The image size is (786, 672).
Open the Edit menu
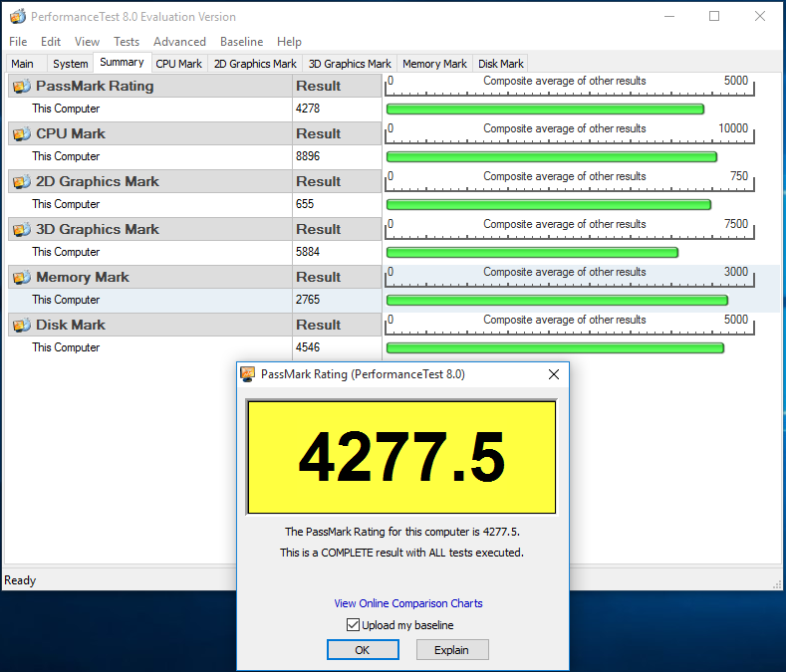click(51, 42)
